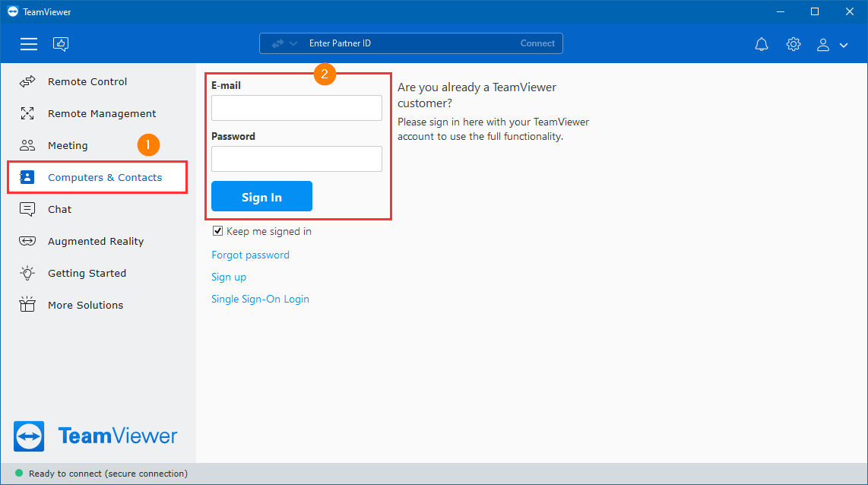Image resolution: width=868 pixels, height=485 pixels.
Task: Click the Remote Control arrows icon
Action: tap(27, 82)
